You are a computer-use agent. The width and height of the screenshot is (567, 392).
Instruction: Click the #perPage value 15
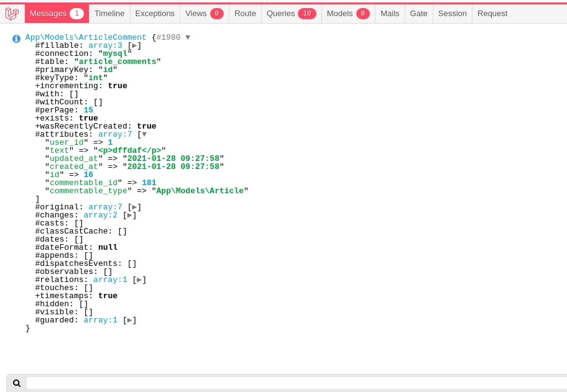pos(88,110)
